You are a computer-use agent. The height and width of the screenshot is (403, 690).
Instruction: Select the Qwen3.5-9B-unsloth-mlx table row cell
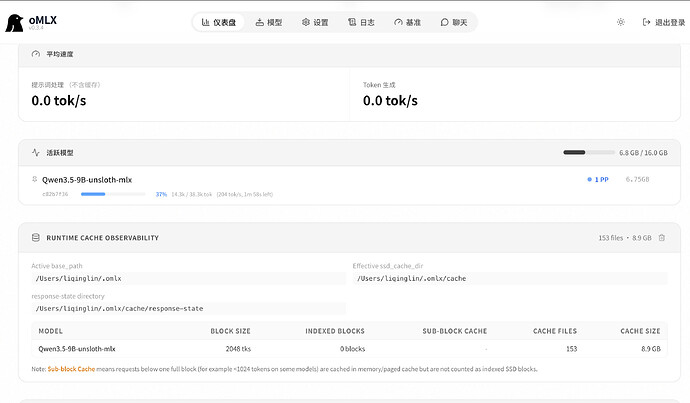click(x=77, y=349)
